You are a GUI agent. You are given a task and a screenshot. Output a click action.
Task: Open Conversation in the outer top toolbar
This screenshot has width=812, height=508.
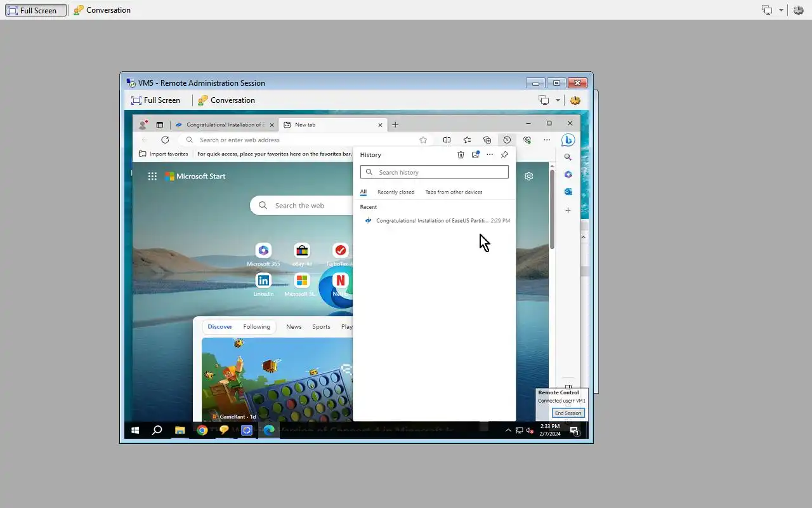tap(102, 10)
